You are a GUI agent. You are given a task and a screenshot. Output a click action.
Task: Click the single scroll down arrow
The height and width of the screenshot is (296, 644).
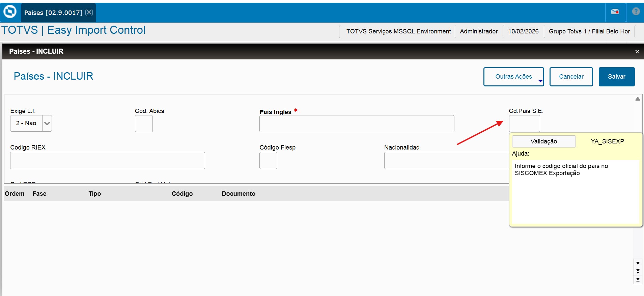click(x=638, y=263)
